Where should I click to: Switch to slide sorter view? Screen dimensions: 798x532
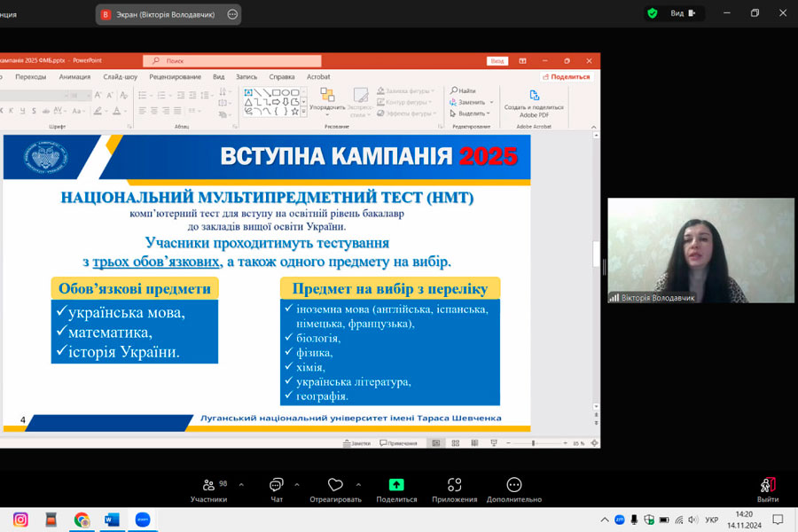[455, 442]
